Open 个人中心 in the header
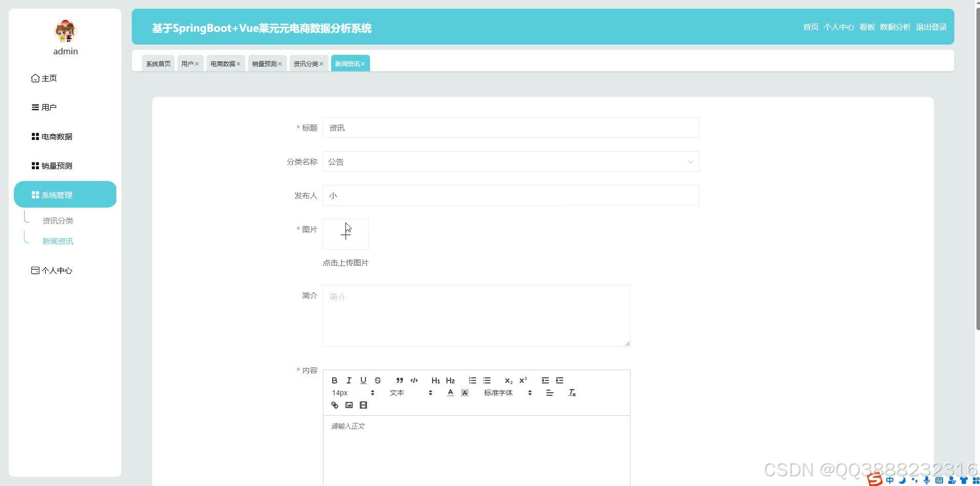The width and height of the screenshot is (980, 486). tap(839, 27)
